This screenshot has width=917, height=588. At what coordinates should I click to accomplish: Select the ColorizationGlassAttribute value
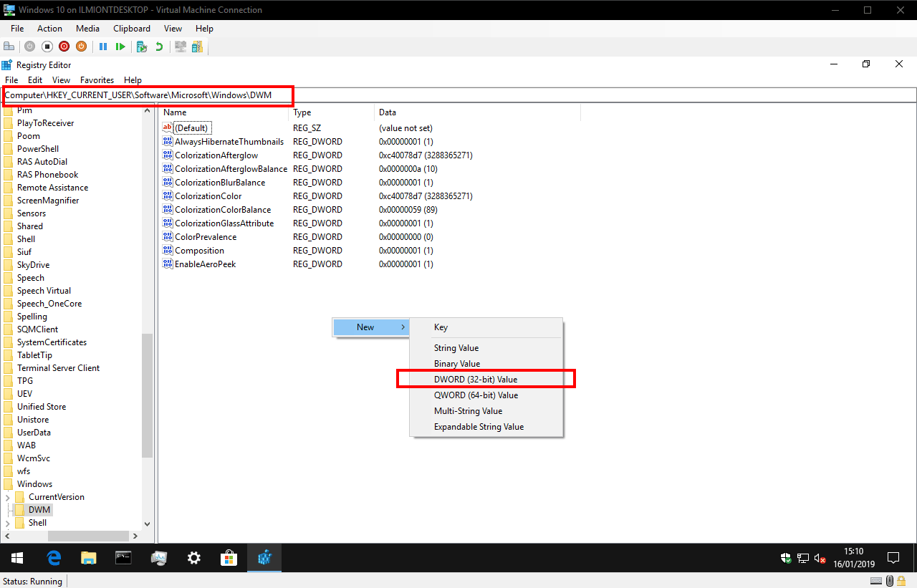click(x=224, y=223)
